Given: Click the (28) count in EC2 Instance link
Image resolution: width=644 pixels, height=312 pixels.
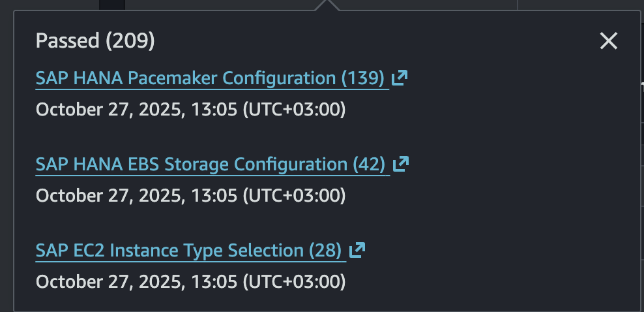Looking at the screenshot, I should [325, 250].
